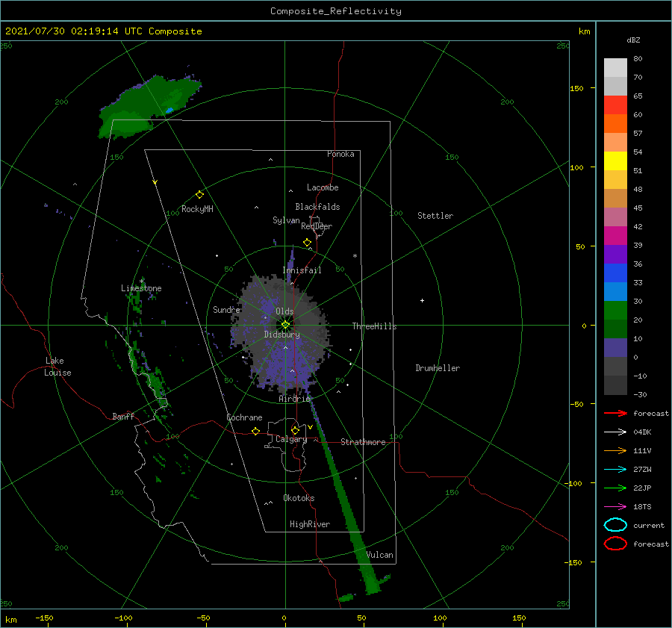Click the white plus marker north of Drumheller

[422, 300]
